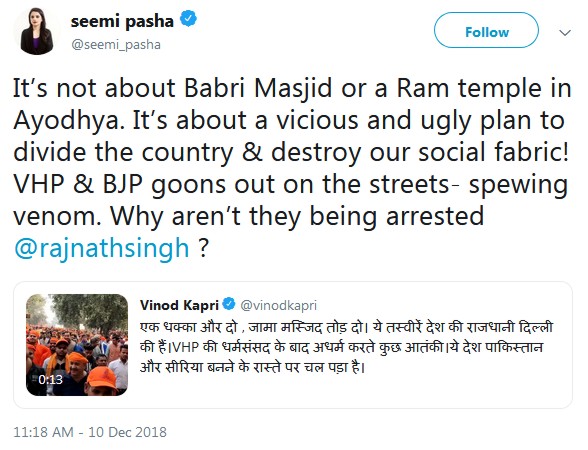
Task: Open the @rajnathsingh mention
Action: coord(102,249)
